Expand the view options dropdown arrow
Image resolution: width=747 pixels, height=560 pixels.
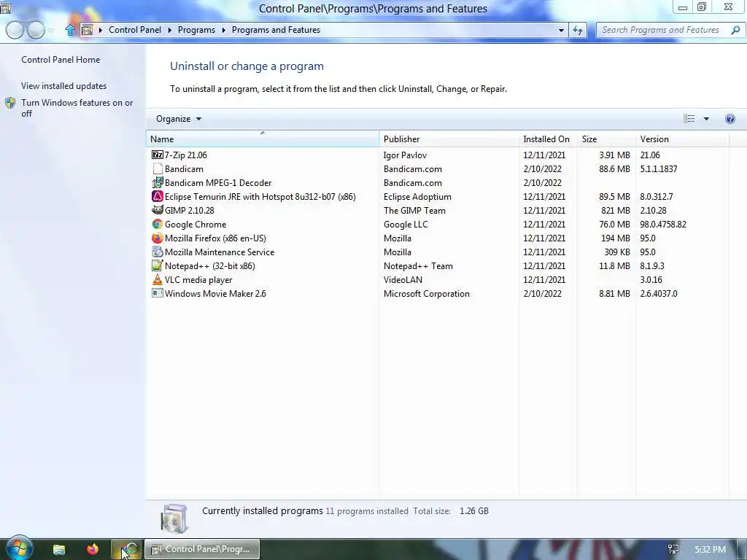(x=706, y=119)
